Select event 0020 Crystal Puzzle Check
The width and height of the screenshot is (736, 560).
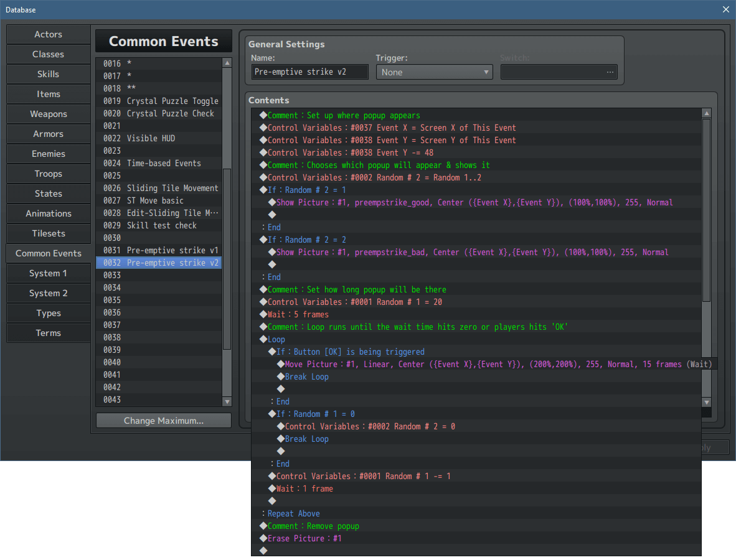pos(159,113)
